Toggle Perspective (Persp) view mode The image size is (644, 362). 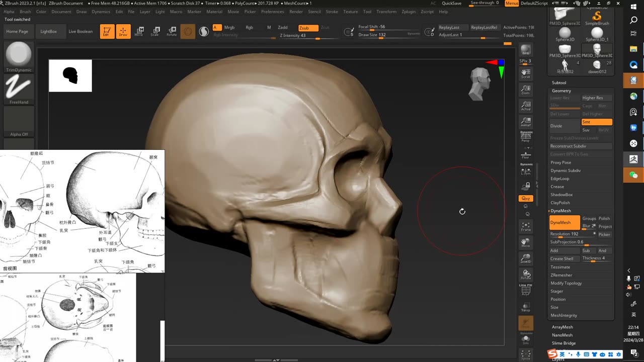(526, 137)
